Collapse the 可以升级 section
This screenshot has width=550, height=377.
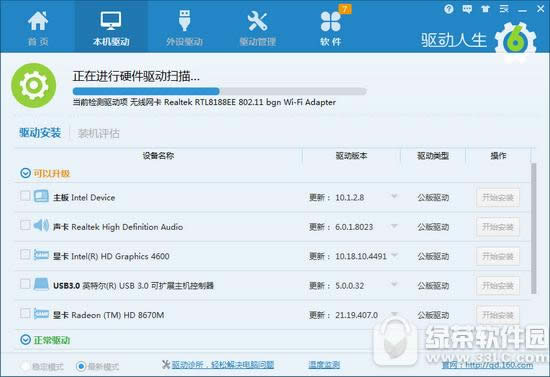point(25,173)
